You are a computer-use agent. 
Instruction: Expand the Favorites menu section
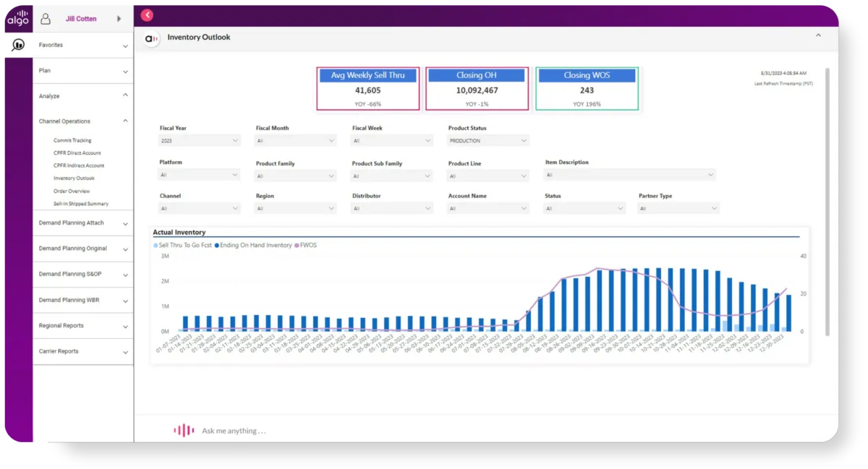82,46
